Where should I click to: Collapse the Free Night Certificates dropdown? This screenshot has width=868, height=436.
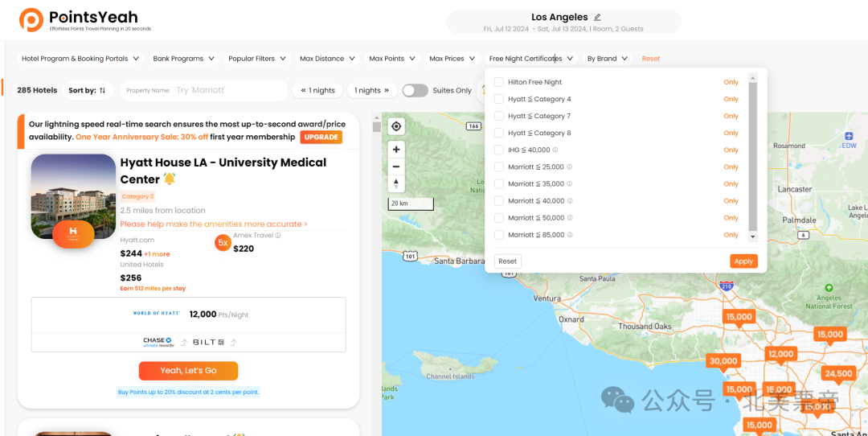[x=531, y=58]
